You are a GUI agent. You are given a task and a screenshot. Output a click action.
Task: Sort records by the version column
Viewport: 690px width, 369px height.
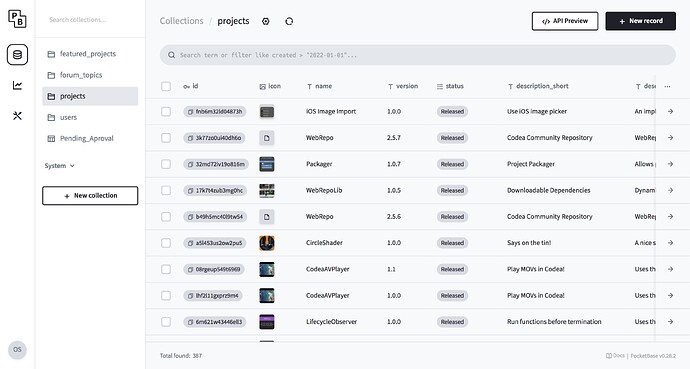[x=403, y=86]
